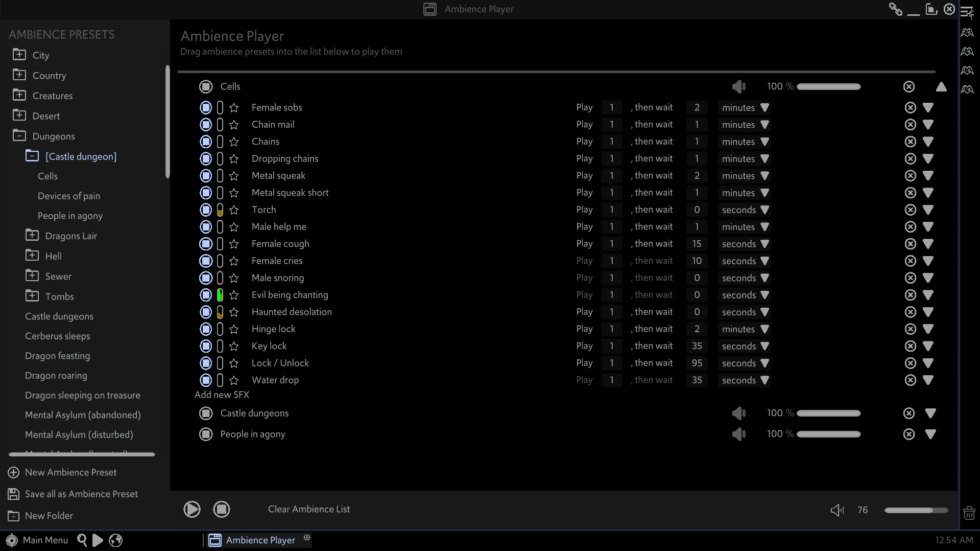980x551 pixels.
Task: Open the search magnifier in the taskbar
Action: pos(82,540)
